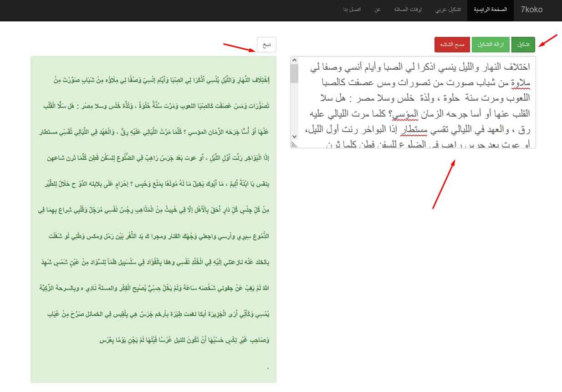Screen dimensions: 562x392
Task: Click the نسخ copy button above output
Action: 266,44
